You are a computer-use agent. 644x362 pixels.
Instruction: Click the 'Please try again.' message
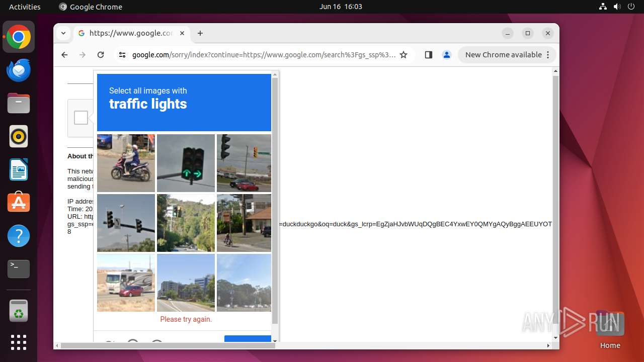(186, 319)
